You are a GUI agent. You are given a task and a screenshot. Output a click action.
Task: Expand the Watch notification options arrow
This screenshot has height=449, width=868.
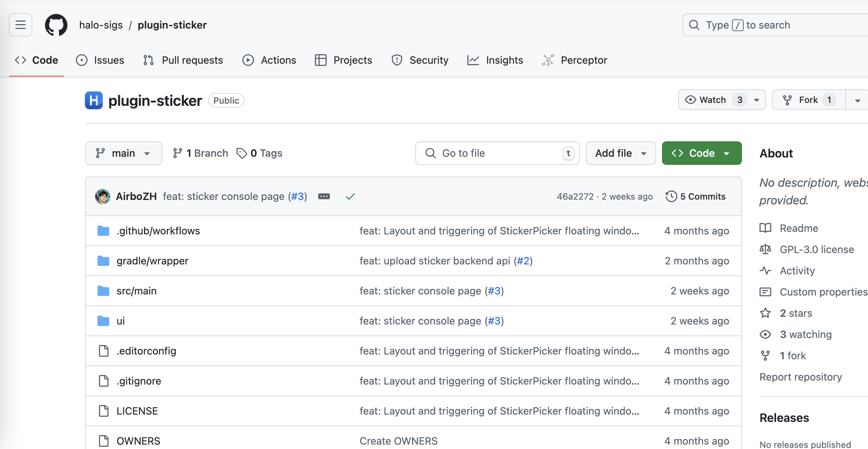click(x=757, y=100)
